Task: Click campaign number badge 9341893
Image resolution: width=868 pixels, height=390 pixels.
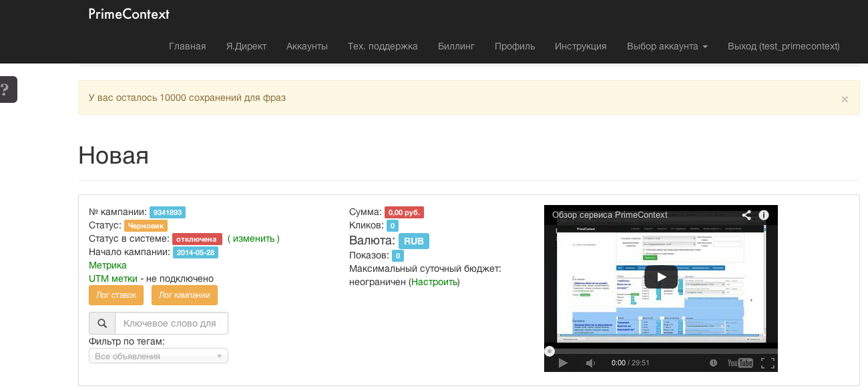Action: [168, 212]
